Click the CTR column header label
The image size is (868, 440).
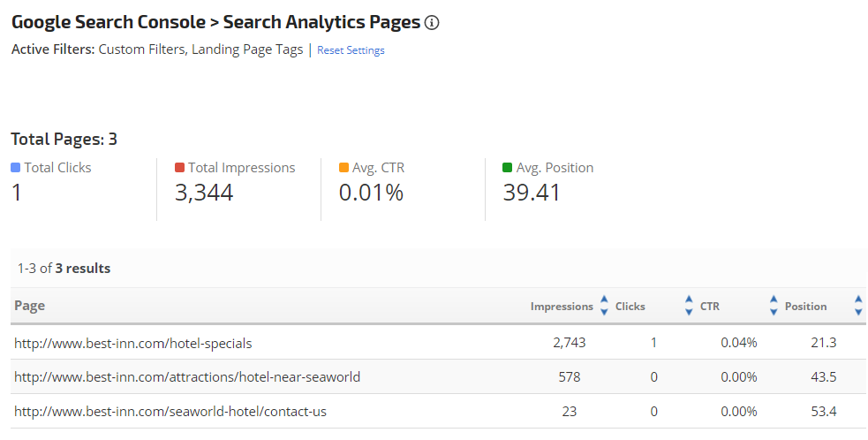pos(710,307)
